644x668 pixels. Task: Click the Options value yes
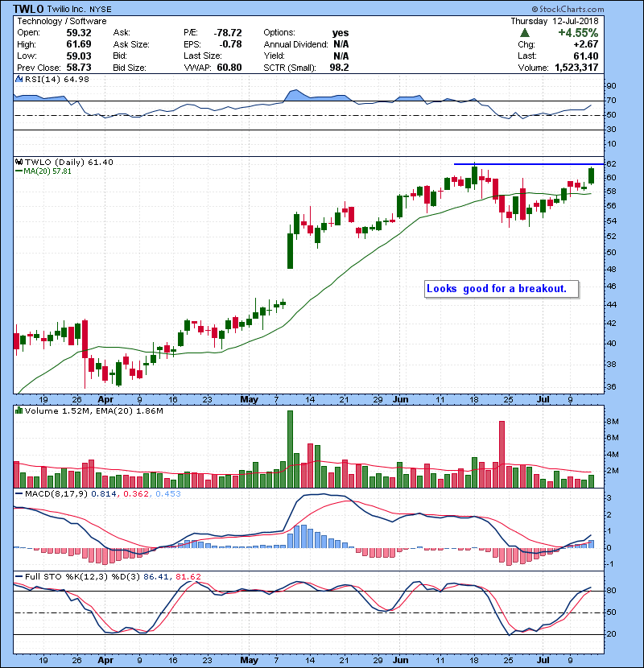pos(341,33)
